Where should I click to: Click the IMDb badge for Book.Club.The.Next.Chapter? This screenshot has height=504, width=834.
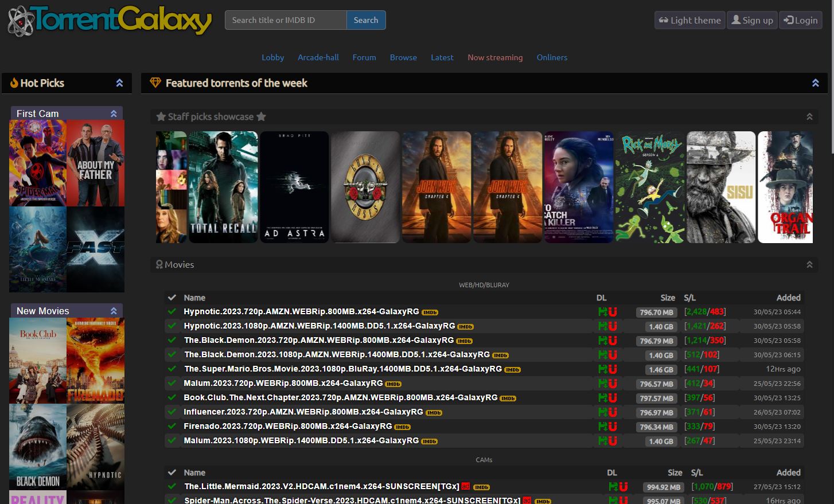[508, 398]
